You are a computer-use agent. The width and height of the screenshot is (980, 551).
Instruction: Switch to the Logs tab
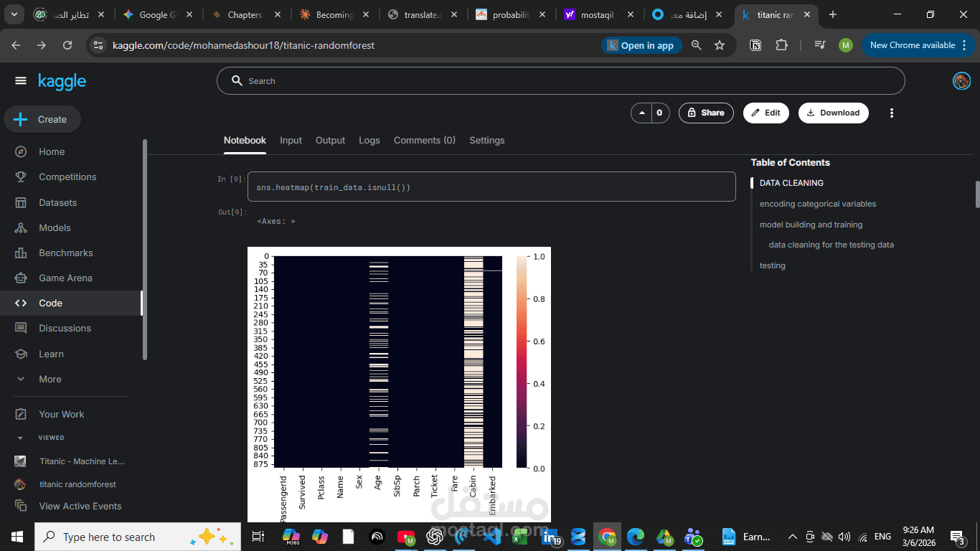[369, 141]
